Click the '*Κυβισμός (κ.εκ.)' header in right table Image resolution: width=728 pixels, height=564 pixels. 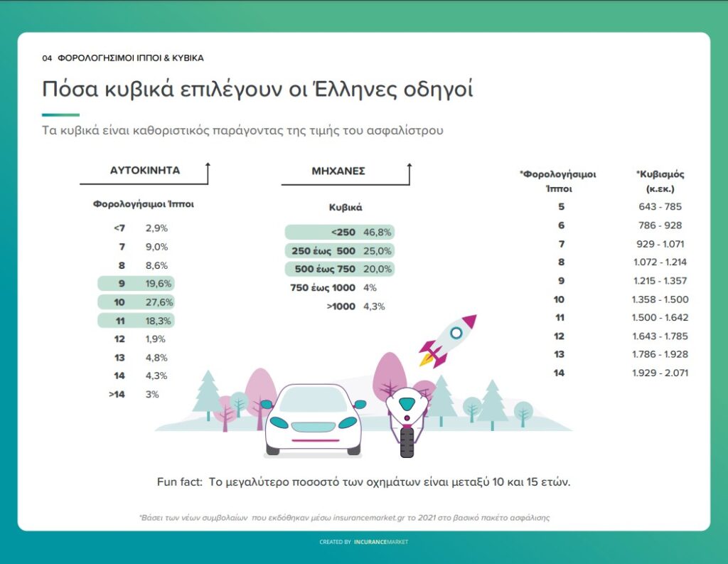(660, 181)
